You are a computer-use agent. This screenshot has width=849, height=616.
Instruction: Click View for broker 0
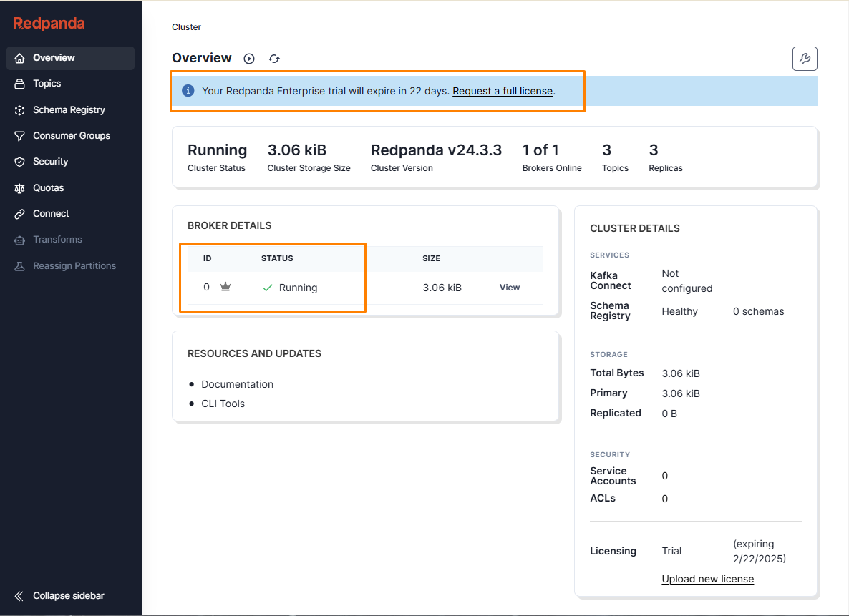510,288
